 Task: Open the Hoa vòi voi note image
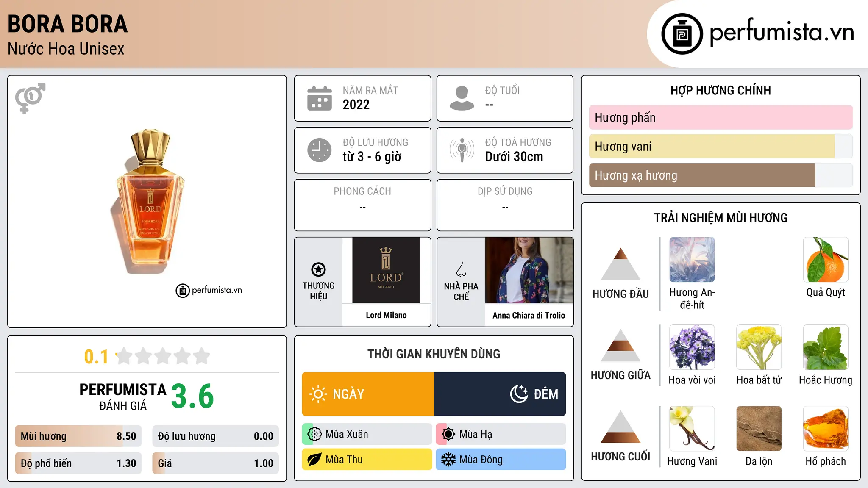(692, 347)
